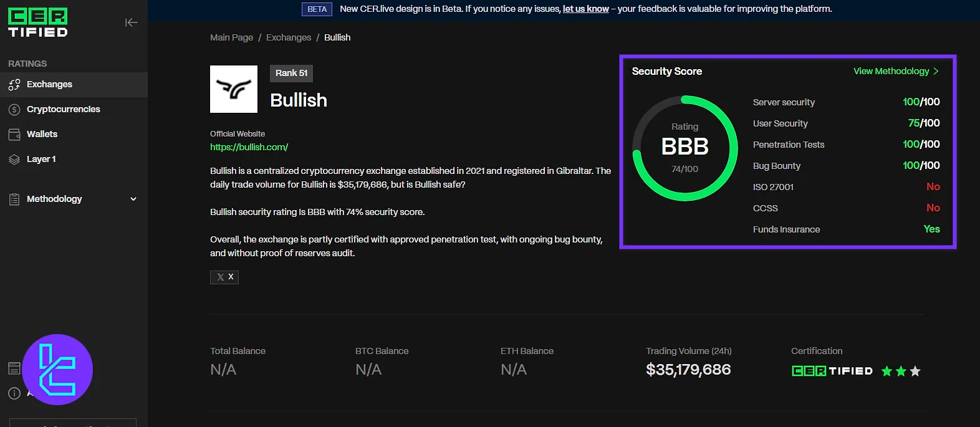
Task: Go to Exchanges breadcrumb
Action: pos(289,37)
